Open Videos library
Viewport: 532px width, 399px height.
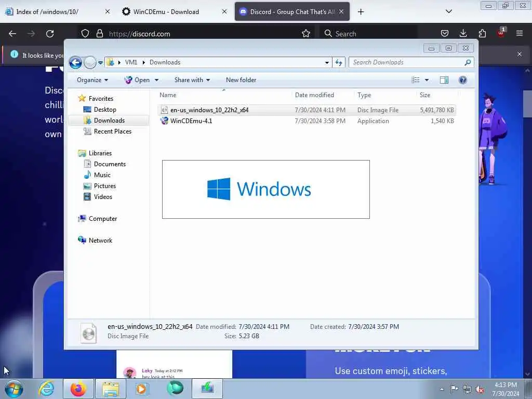point(103,197)
